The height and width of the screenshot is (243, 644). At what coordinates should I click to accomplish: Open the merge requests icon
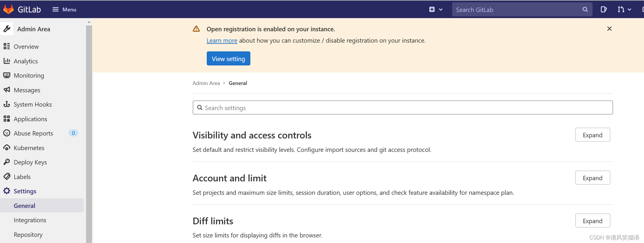(621, 10)
